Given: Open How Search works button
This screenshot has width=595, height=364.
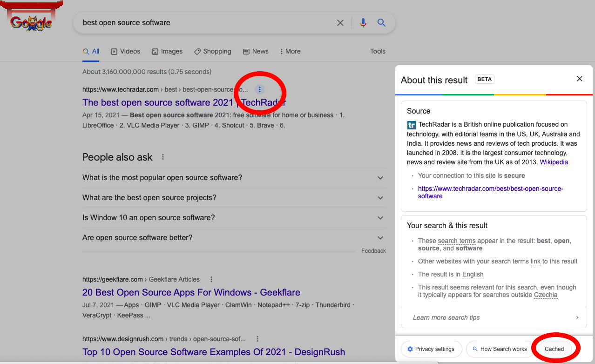Looking at the screenshot, I should click(500, 349).
